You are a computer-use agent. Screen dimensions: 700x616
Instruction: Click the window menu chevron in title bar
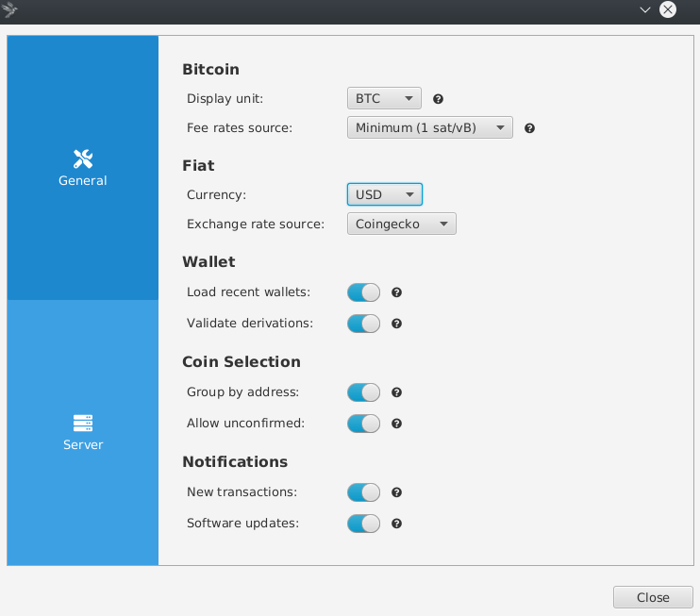[x=645, y=9]
